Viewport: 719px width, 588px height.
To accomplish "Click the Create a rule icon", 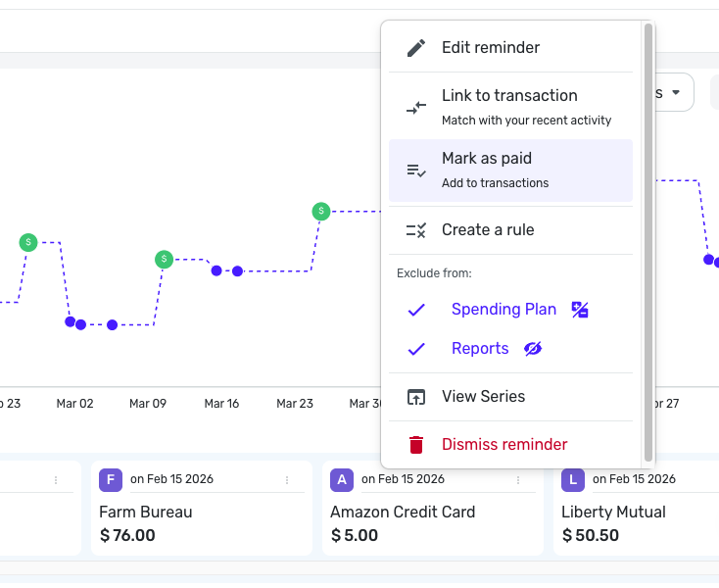I will coord(416,230).
